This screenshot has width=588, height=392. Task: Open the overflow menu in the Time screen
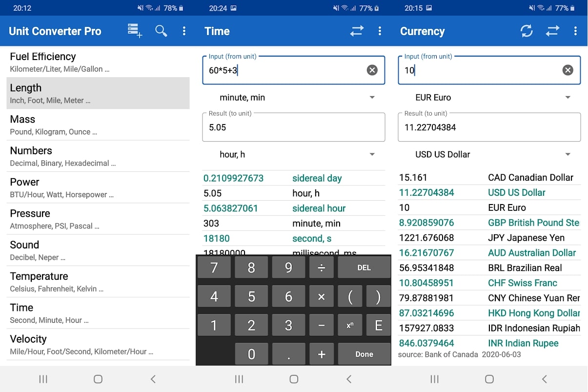[380, 31]
